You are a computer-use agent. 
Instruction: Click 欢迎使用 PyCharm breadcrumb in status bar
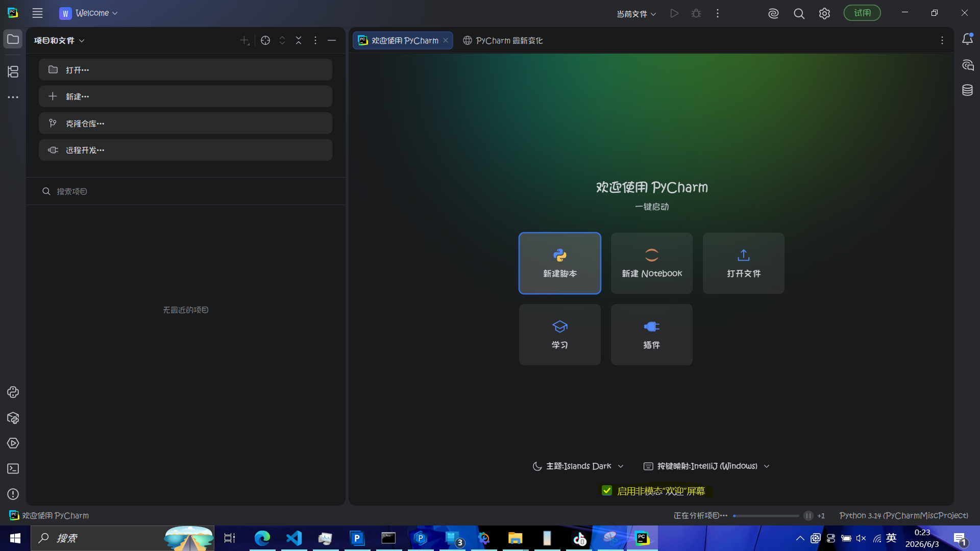click(50, 516)
